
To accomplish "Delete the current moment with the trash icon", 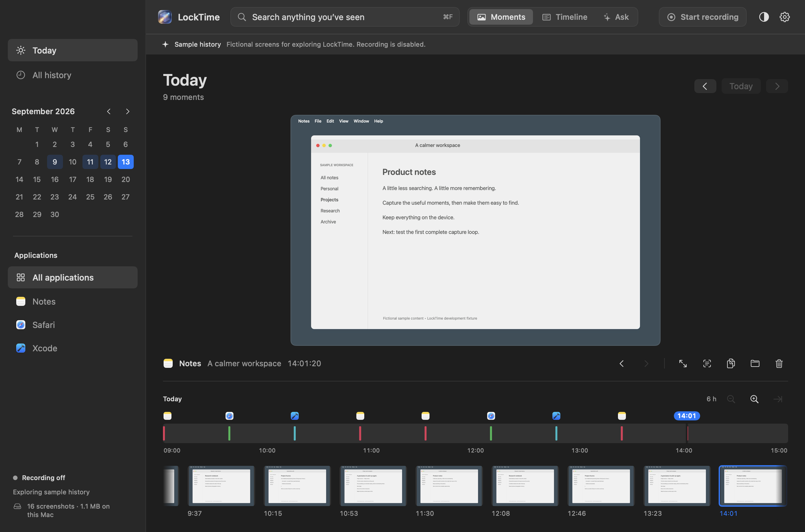I will (x=779, y=363).
